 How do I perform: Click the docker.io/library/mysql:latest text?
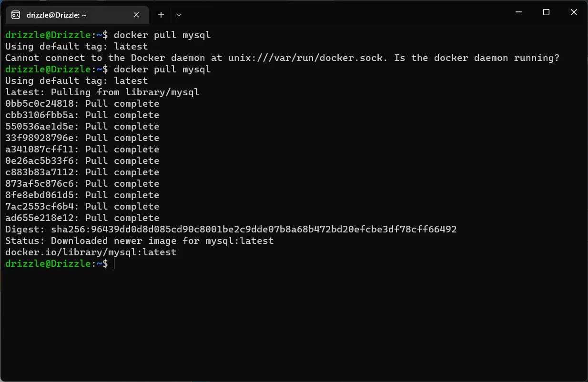91,252
